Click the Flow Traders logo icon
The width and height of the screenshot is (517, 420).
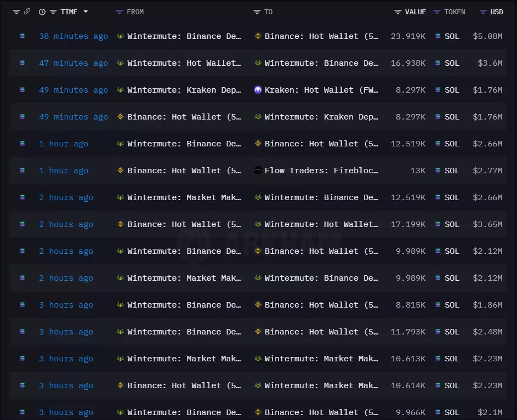[258, 170]
